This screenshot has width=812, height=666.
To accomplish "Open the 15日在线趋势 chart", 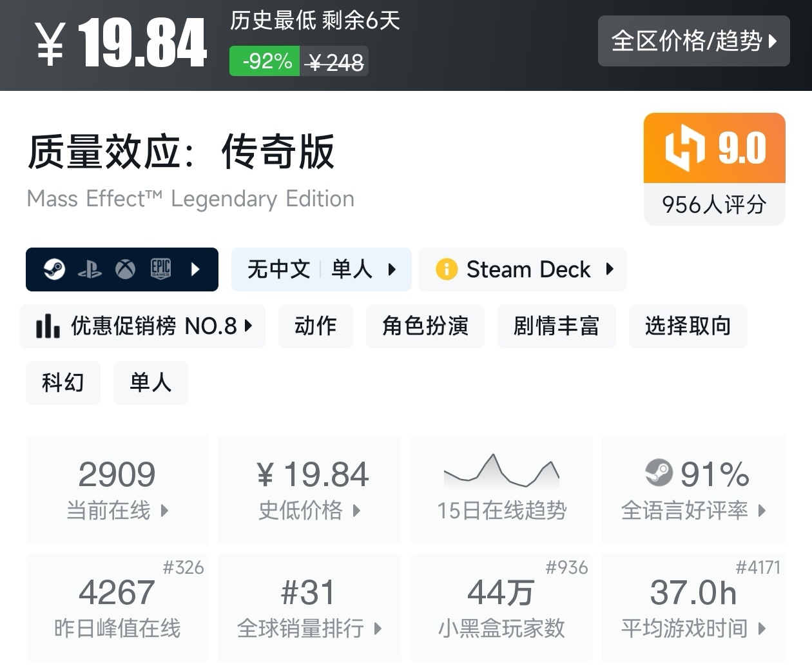I will (501, 489).
